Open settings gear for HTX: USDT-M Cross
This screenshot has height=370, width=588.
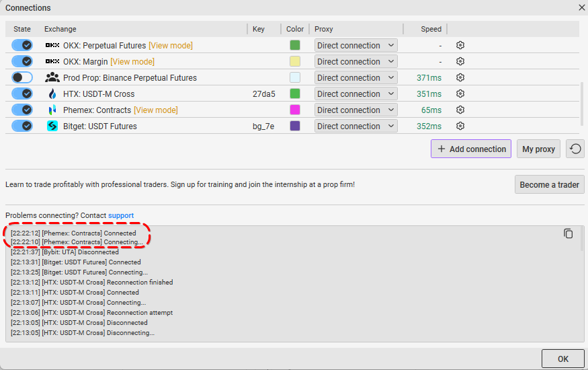point(460,94)
